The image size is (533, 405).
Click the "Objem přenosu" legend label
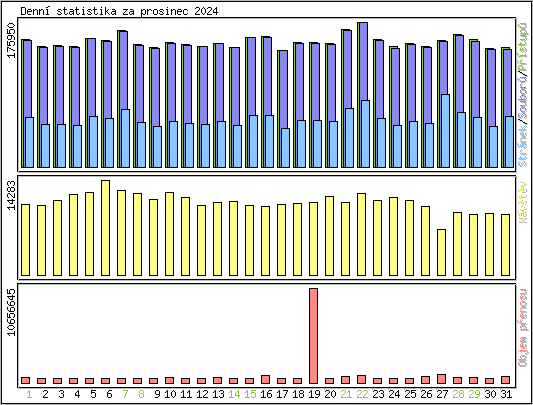pyautogui.click(x=523, y=328)
